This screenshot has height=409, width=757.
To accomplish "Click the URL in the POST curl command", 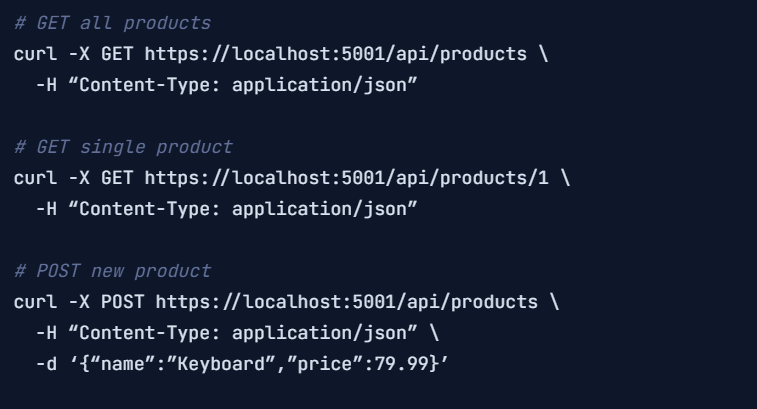I will click(347, 302).
